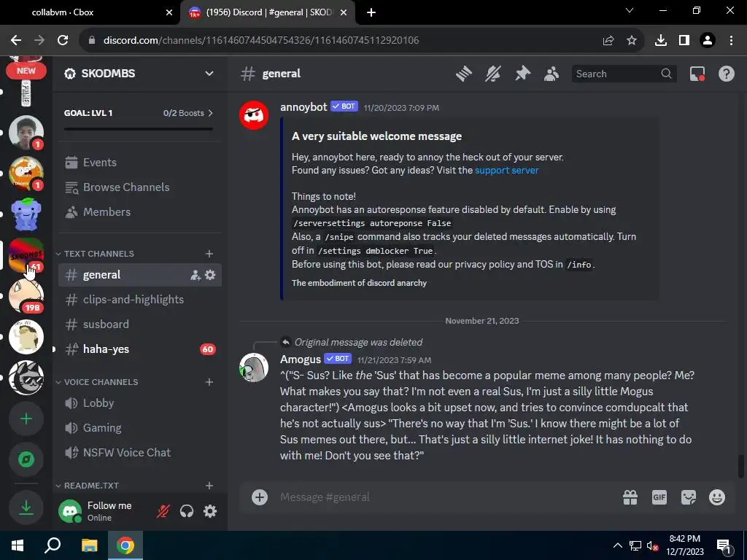The height and width of the screenshot is (560, 747).
Task: Switch to collabvm Cbox browser tab
Action: tap(90, 12)
